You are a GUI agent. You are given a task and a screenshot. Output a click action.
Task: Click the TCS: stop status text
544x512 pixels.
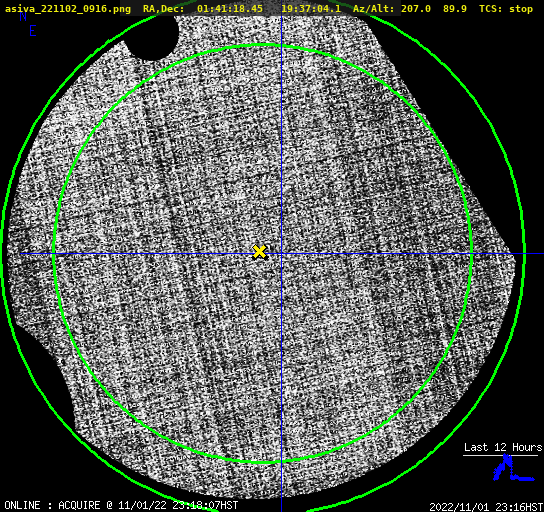pyautogui.click(x=505, y=9)
